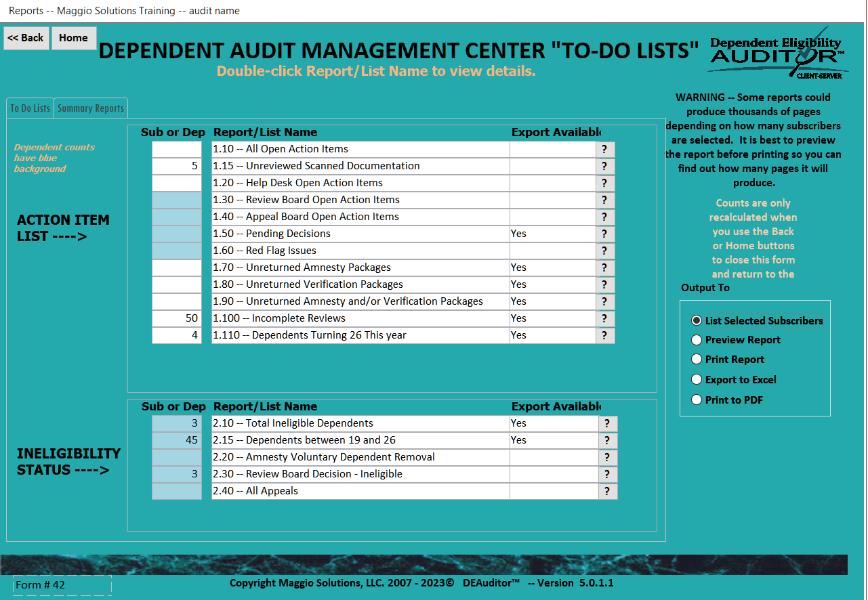868x600 pixels.
Task: Click the Yes export cell for Incomplete Reviews
Action: pos(554,318)
